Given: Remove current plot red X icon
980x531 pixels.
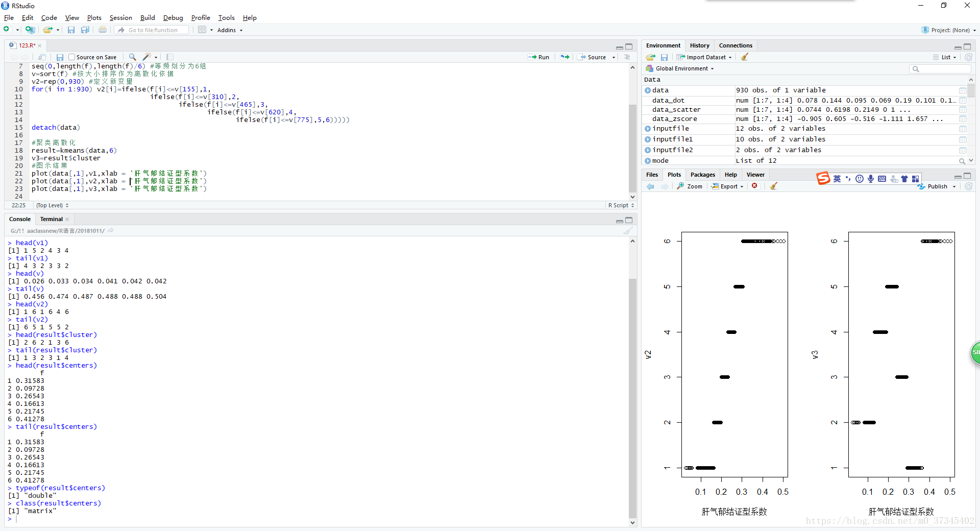Looking at the screenshot, I should click(754, 186).
